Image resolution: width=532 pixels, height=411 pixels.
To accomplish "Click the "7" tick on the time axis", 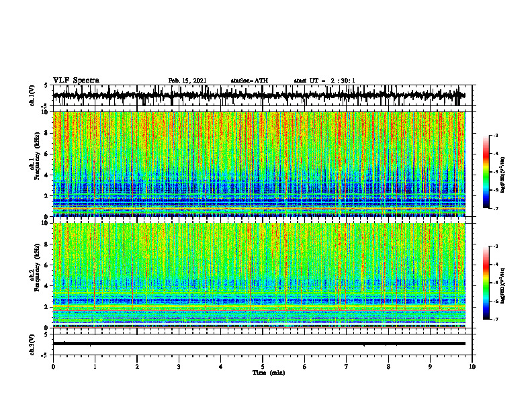I will [347, 367].
